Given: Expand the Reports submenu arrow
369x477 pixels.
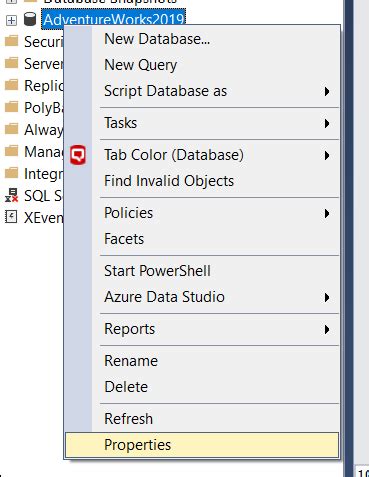Looking at the screenshot, I should pos(327,330).
